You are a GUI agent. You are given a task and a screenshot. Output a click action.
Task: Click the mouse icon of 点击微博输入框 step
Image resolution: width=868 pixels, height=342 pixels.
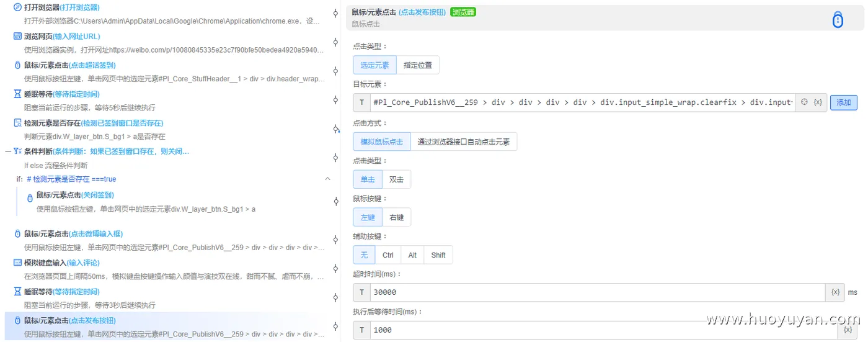[x=17, y=234]
